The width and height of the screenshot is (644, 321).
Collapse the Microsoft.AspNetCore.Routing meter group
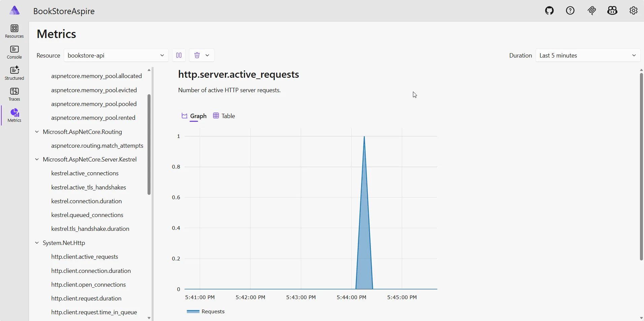point(37,132)
